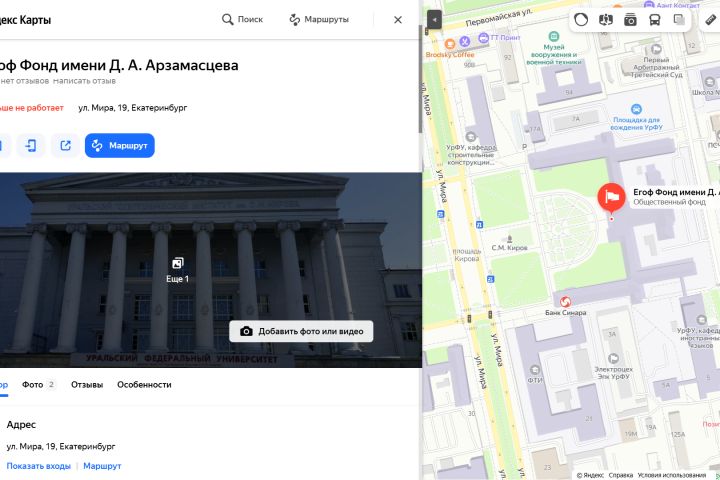
Task: Click the red flag map marker
Action: 611,198
